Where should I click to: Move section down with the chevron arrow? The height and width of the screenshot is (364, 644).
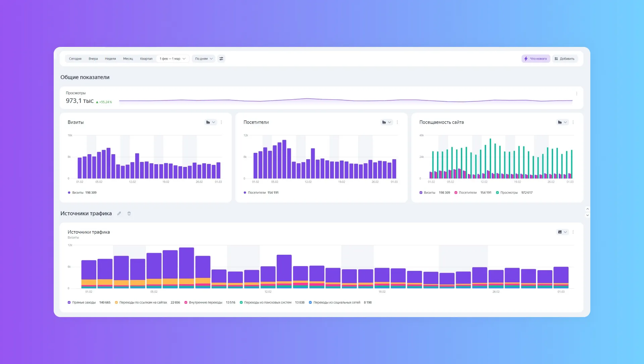[x=587, y=215]
